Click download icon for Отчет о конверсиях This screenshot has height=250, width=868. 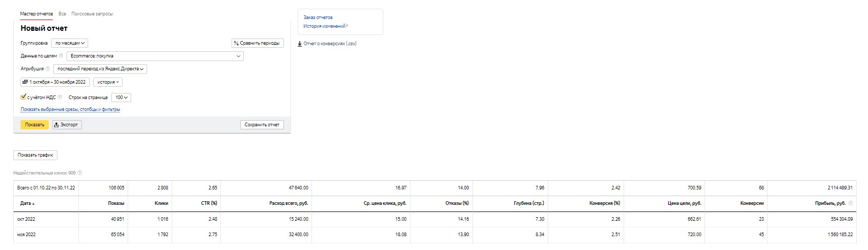tap(300, 44)
